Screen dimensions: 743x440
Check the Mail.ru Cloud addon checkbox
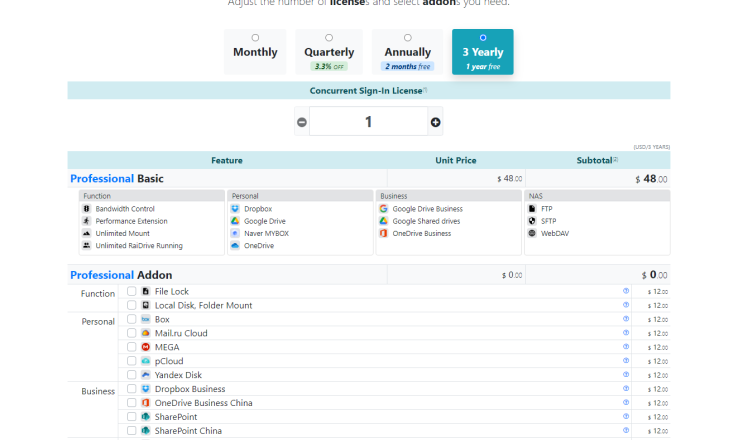[x=132, y=333]
